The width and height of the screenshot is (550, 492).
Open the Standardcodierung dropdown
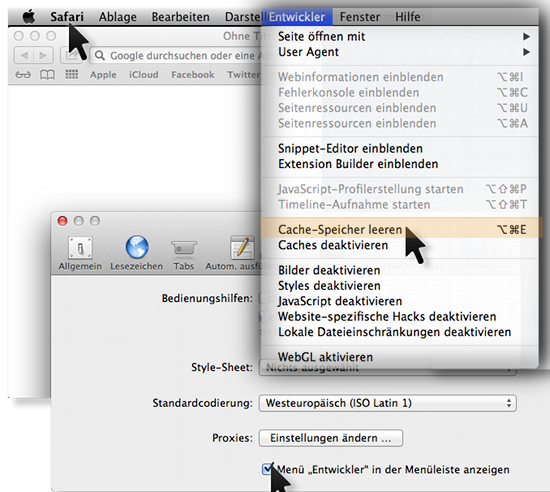point(388,403)
